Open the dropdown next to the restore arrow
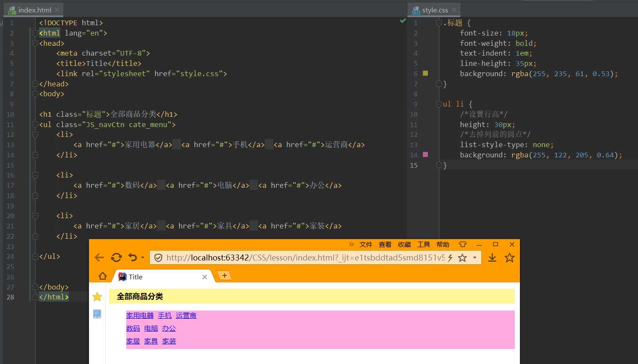Image resolution: width=638 pixels, height=364 pixels. pos(142,258)
